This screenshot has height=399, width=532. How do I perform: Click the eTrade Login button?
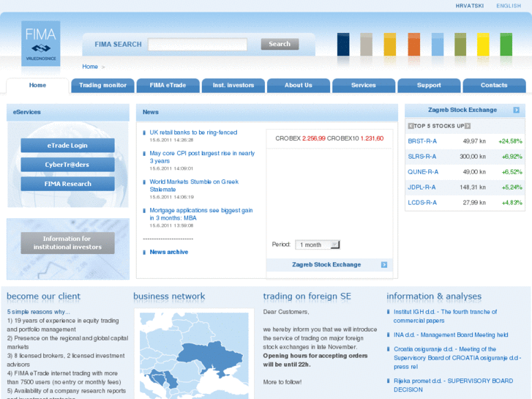[x=67, y=146]
